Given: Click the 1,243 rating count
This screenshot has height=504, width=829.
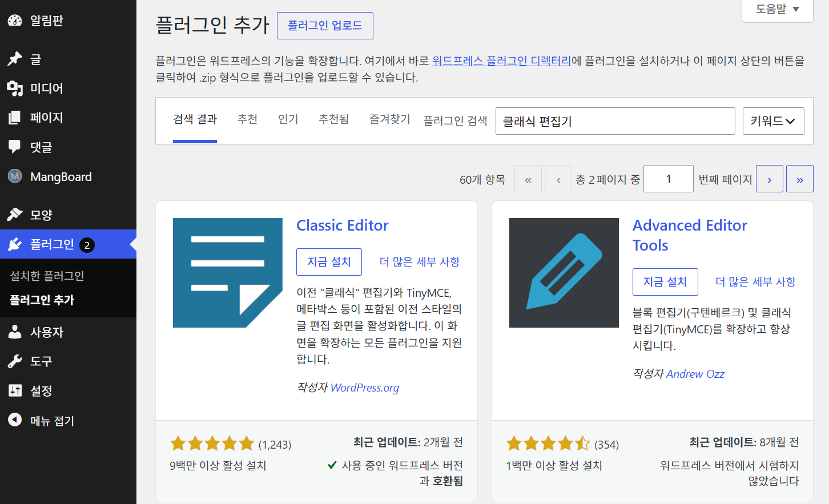Looking at the screenshot, I should click(x=275, y=445).
